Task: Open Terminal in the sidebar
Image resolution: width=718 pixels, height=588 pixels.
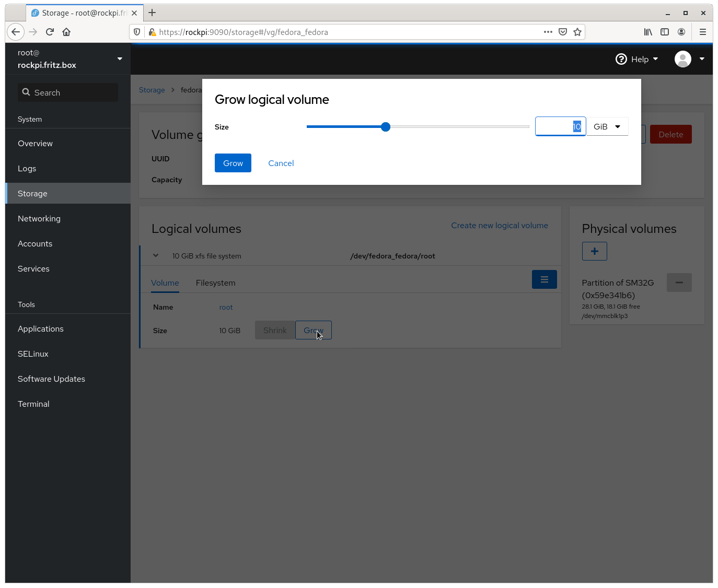Action: [68, 404]
